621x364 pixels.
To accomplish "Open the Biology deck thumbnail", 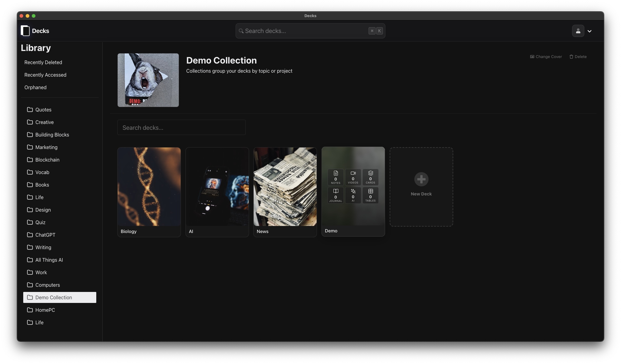I will 149,187.
